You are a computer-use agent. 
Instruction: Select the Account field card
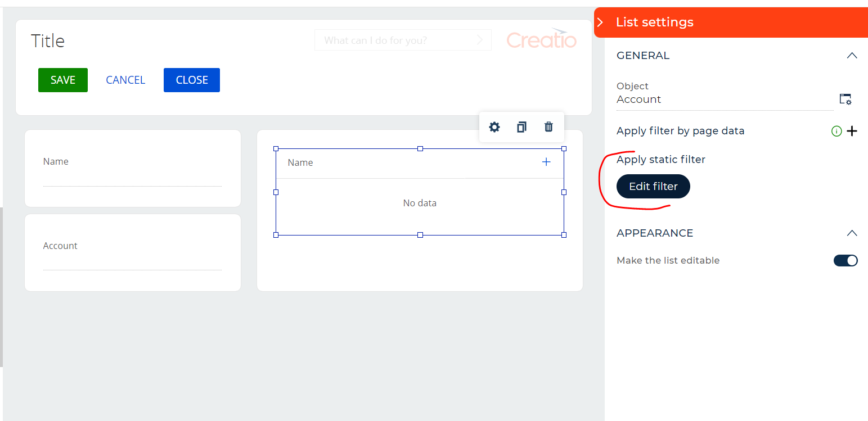pyautogui.click(x=133, y=253)
